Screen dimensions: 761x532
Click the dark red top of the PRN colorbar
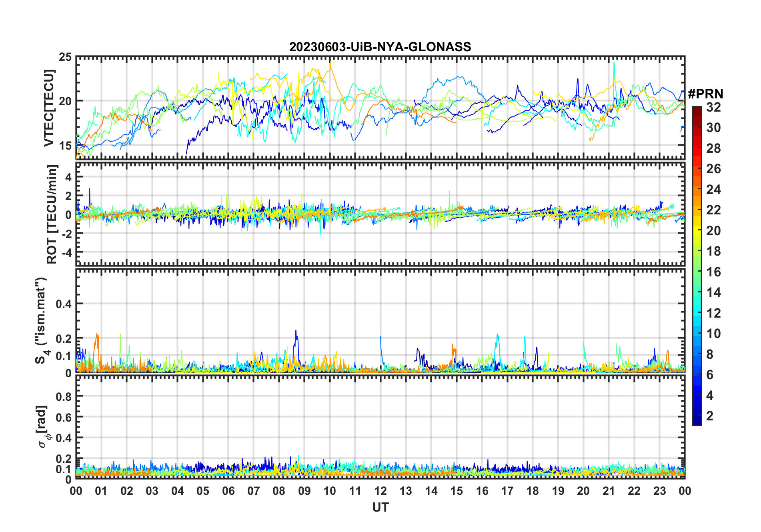[x=697, y=109]
